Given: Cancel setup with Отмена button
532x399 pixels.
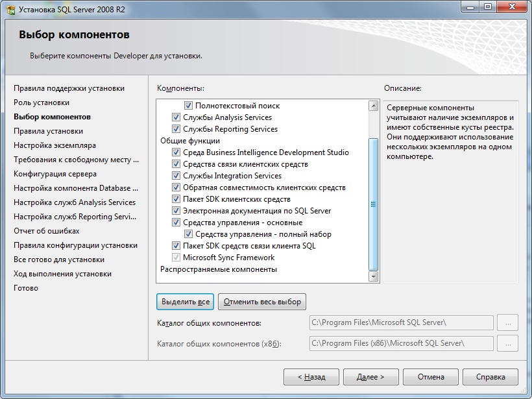Looking at the screenshot, I should (431, 377).
